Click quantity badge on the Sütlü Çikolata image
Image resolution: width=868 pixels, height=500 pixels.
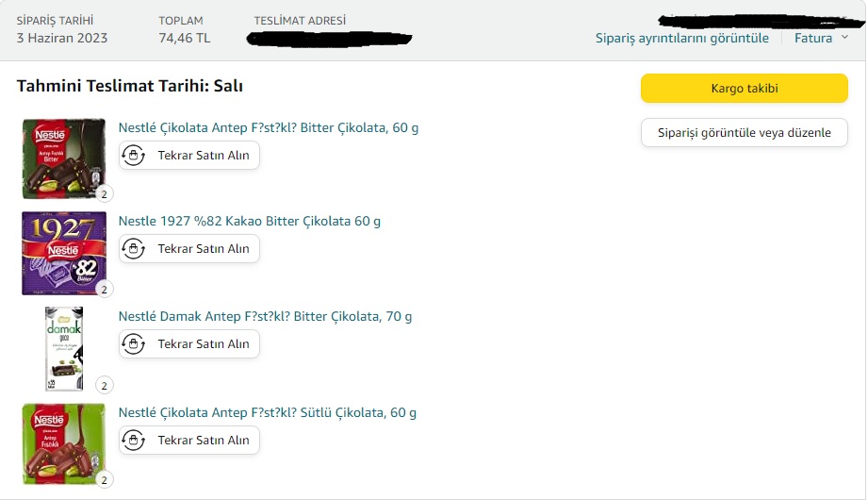[x=104, y=480]
